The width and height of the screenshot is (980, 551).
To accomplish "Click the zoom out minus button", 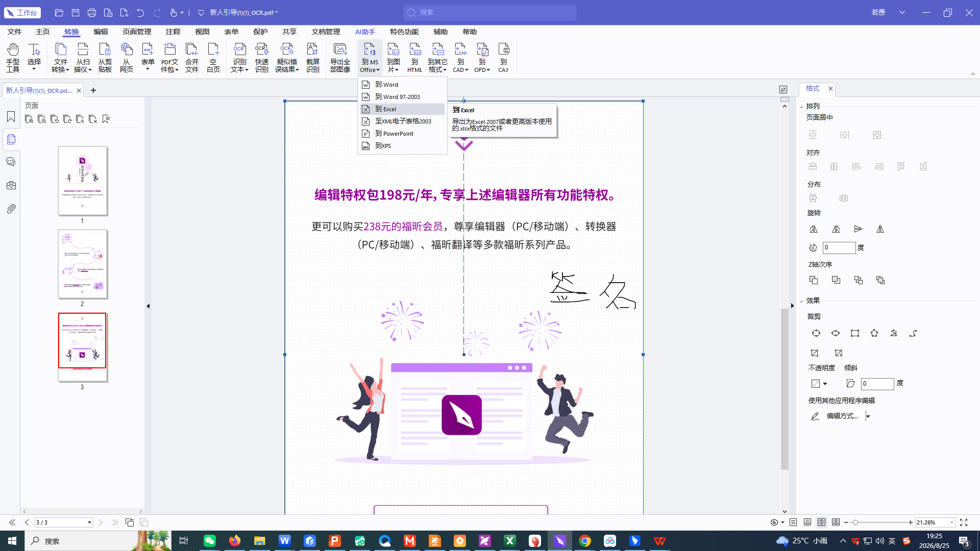I will point(846,522).
